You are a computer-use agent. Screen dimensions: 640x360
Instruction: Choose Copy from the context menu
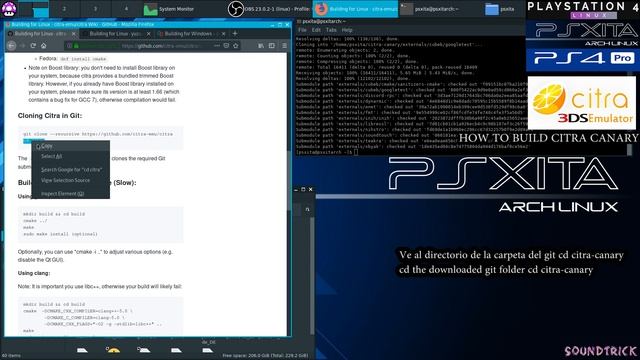click(x=71, y=146)
